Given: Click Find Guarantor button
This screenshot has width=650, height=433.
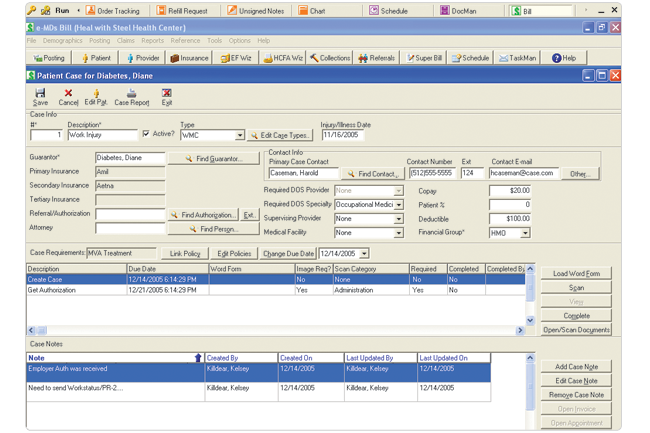Looking at the screenshot, I should [x=213, y=159].
